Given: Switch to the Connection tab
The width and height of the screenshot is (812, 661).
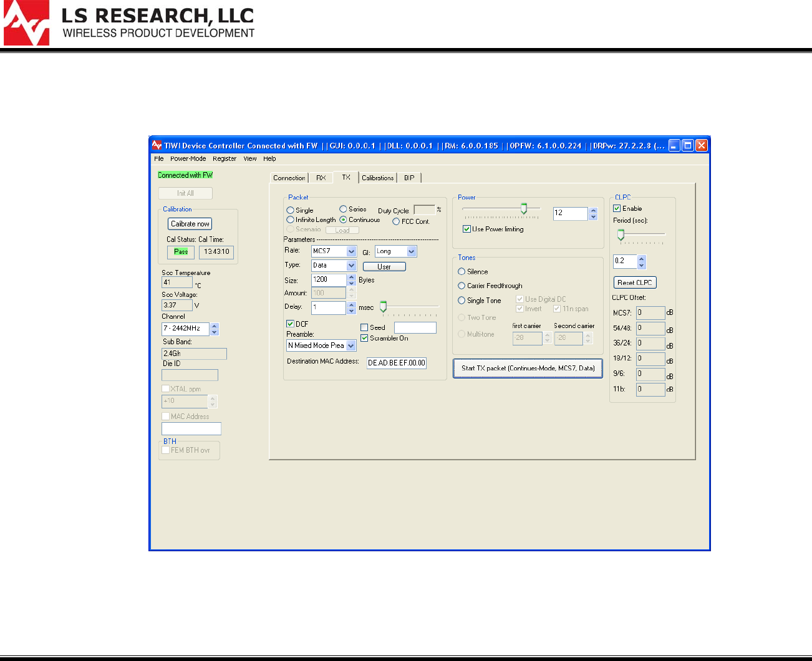Looking at the screenshot, I should tap(289, 178).
